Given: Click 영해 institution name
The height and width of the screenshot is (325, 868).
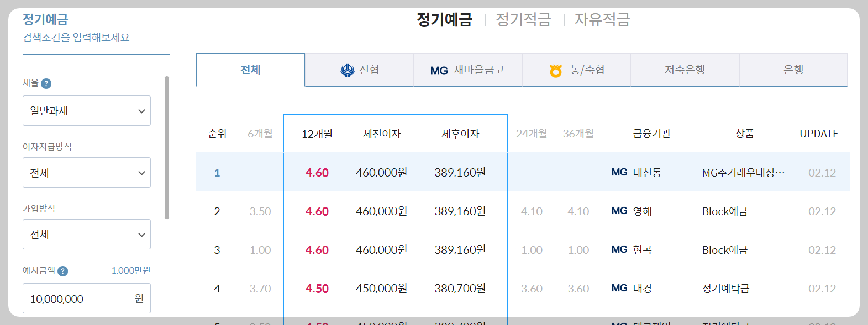Looking at the screenshot, I should [643, 211].
